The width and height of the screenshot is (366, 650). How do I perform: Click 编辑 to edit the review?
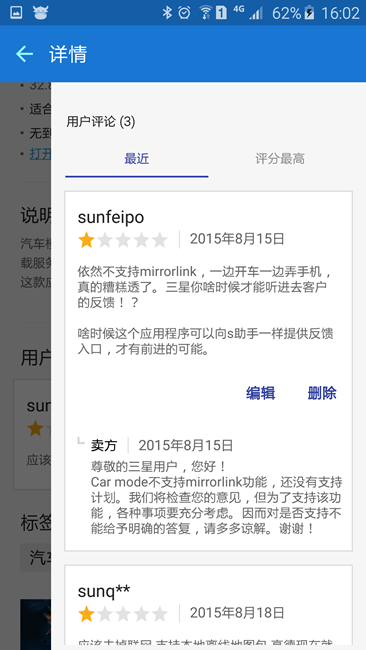tap(260, 393)
